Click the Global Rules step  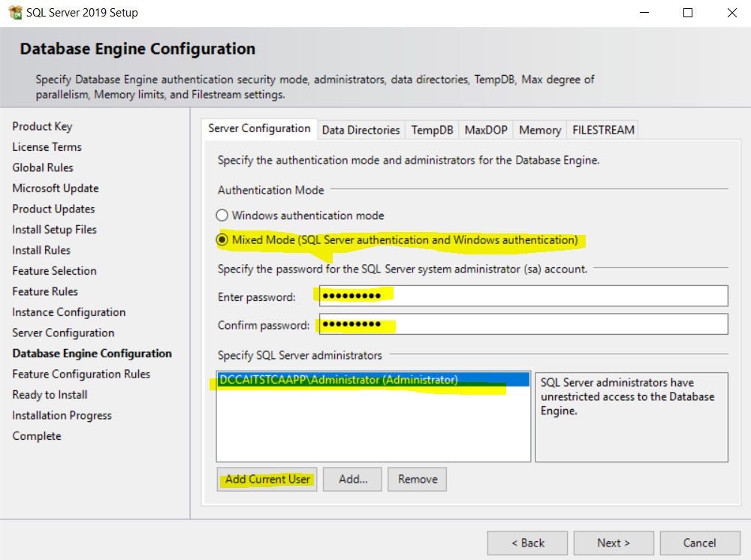[43, 167]
